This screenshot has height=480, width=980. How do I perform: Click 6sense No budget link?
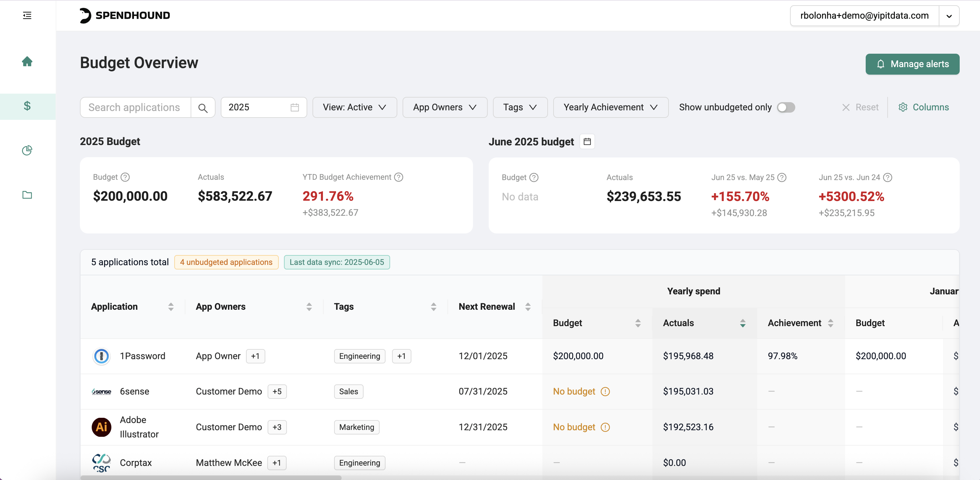tap(574, 392)
